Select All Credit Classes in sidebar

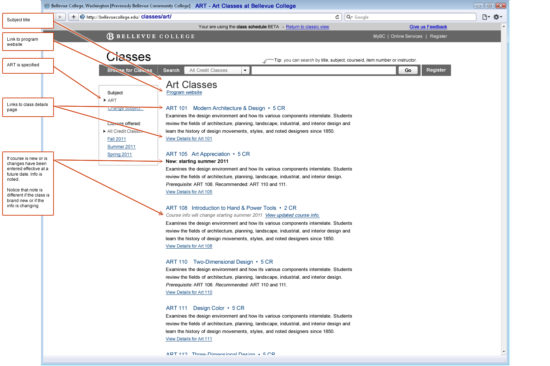(125, 131)
